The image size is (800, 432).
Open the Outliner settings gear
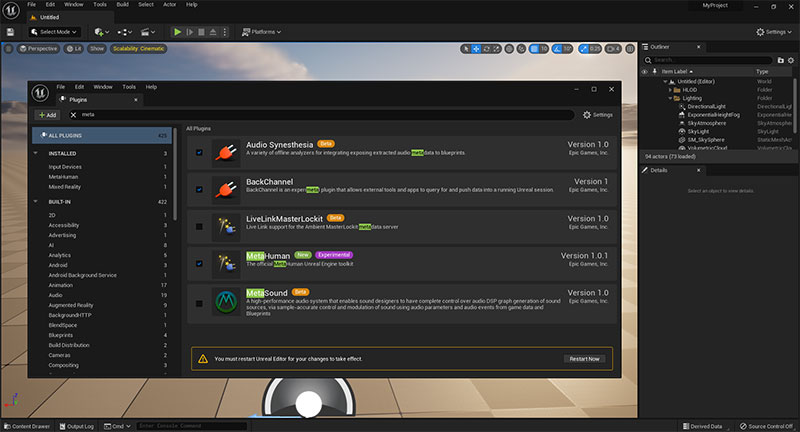click(791, 60)
